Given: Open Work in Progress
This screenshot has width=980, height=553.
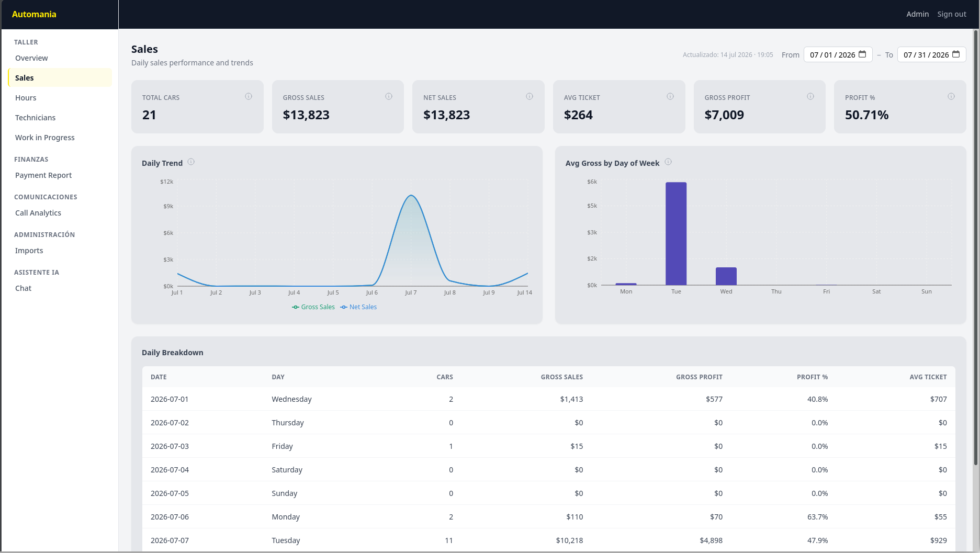Looking at the screenshot, I should pyautogui.click(x=60, y=138).
